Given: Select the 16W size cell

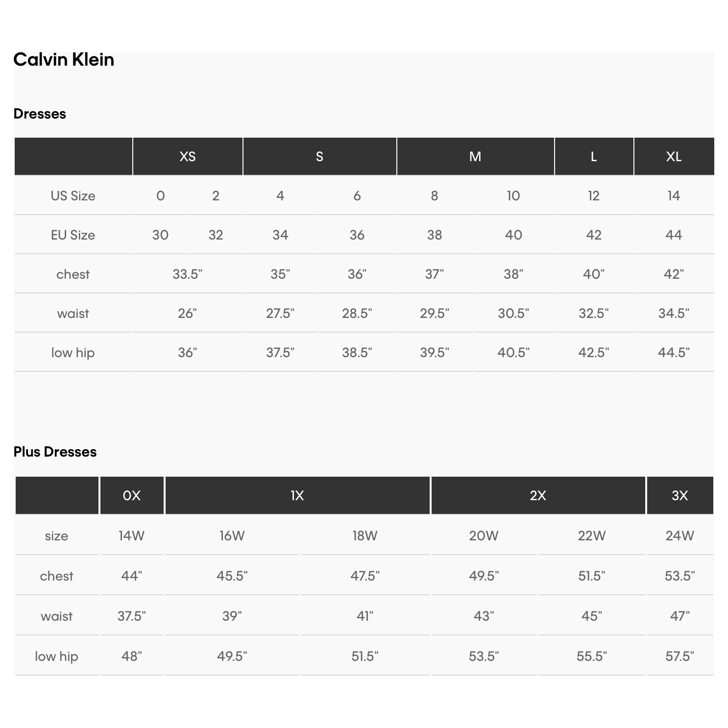Looking at the screenshot, I should tap(232, 535).
